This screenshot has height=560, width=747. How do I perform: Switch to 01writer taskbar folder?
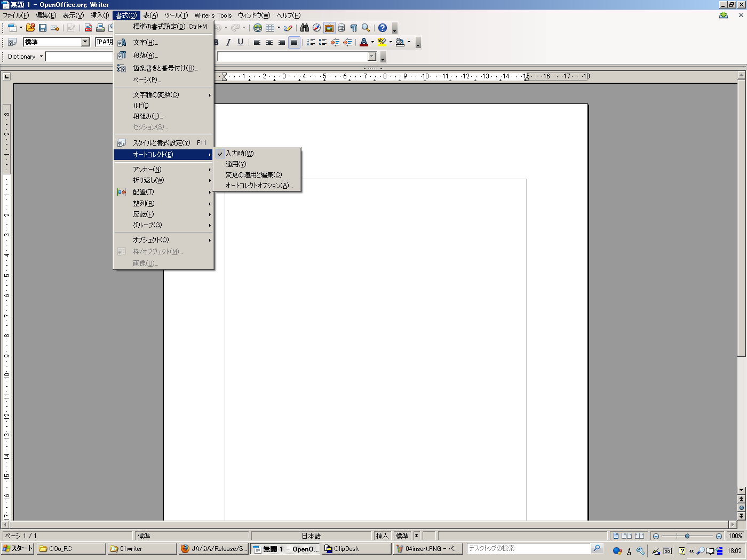click(x=141, y=549)
